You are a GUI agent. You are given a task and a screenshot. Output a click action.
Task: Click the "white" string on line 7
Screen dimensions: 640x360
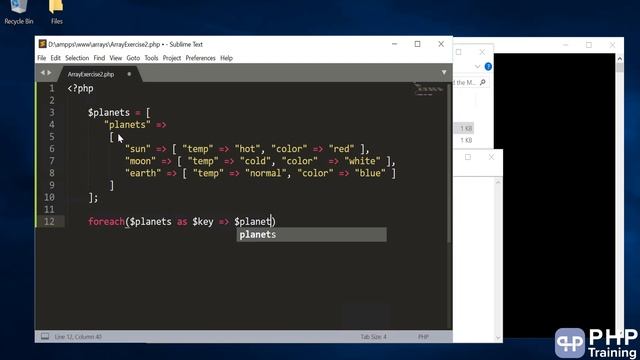point(362,161)
